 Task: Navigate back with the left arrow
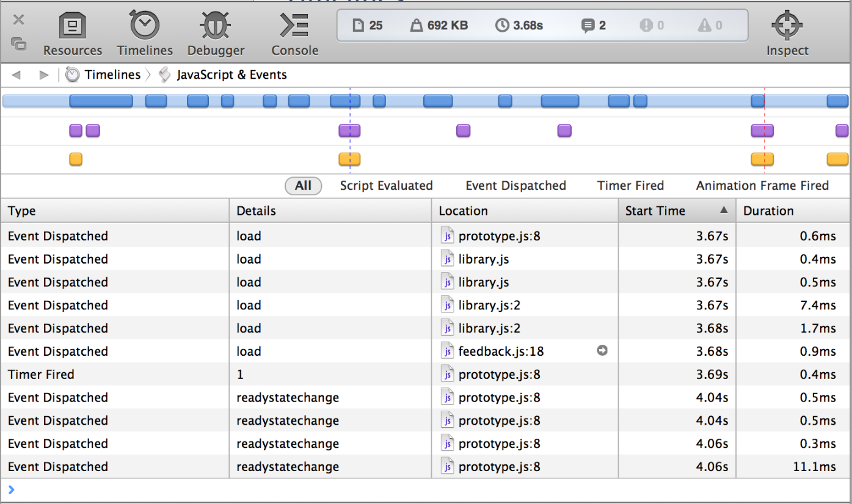(x=16, y=75)
